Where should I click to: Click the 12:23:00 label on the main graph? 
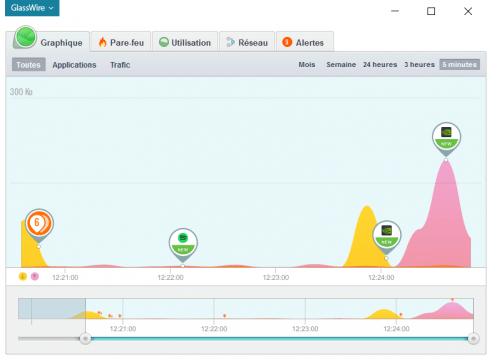pos(276,277)
